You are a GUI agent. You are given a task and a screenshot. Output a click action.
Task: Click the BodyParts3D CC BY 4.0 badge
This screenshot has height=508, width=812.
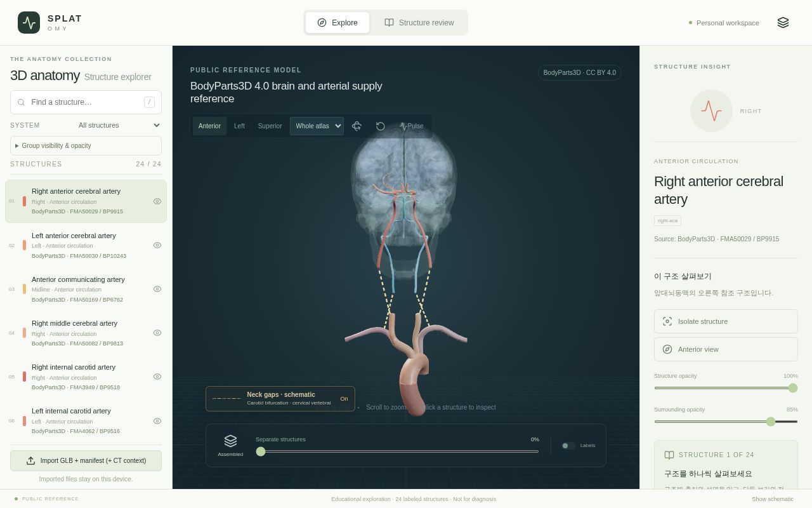coord(579,72)
